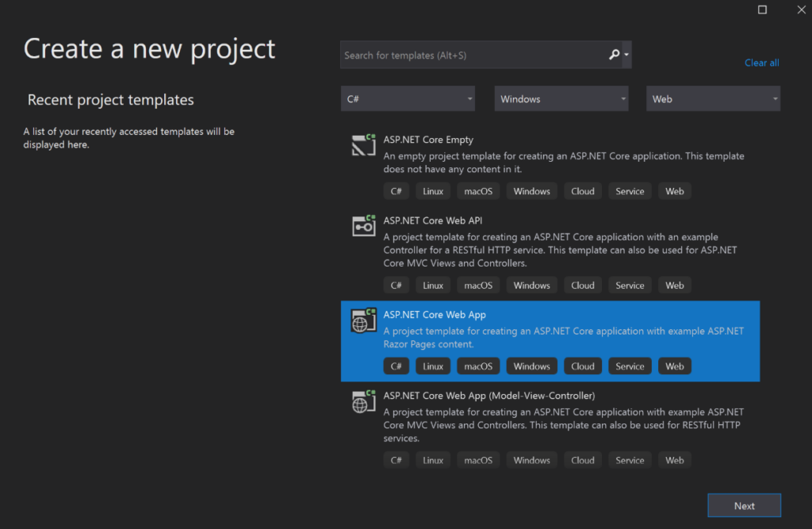This screenshot has width=812, height=529.
Task: Open the Windows platform dropdown
Action: [x=561, y=98]
